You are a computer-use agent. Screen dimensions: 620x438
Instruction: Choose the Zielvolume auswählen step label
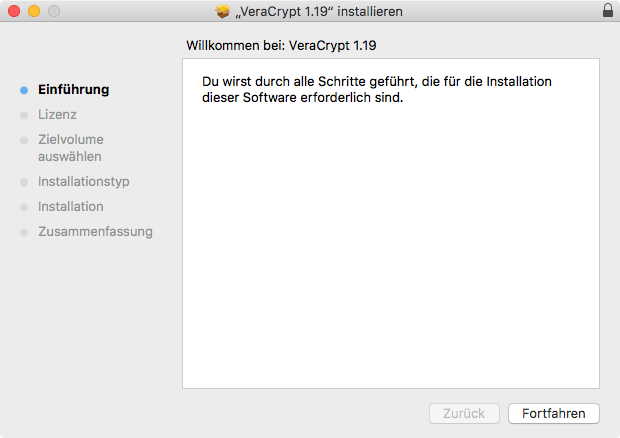tap(70, 148)
